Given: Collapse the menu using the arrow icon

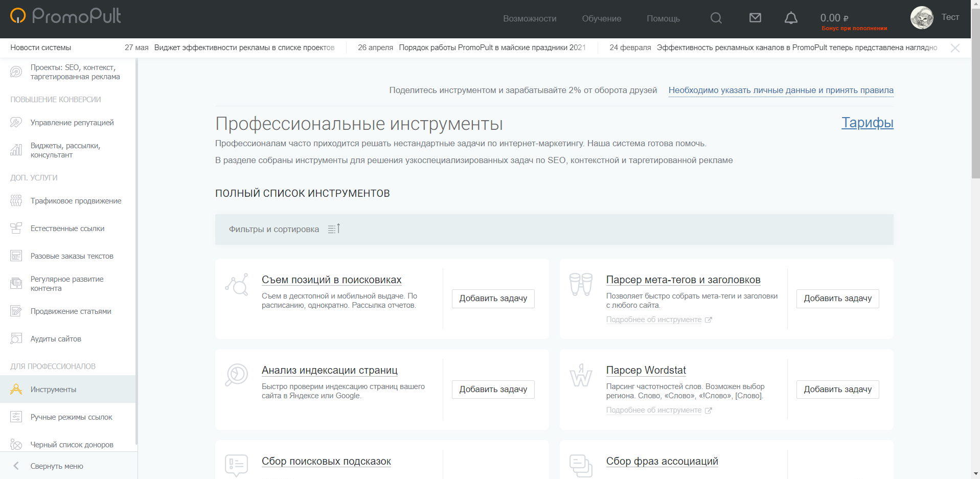Looking at the screenshot, I should [16, 466].
